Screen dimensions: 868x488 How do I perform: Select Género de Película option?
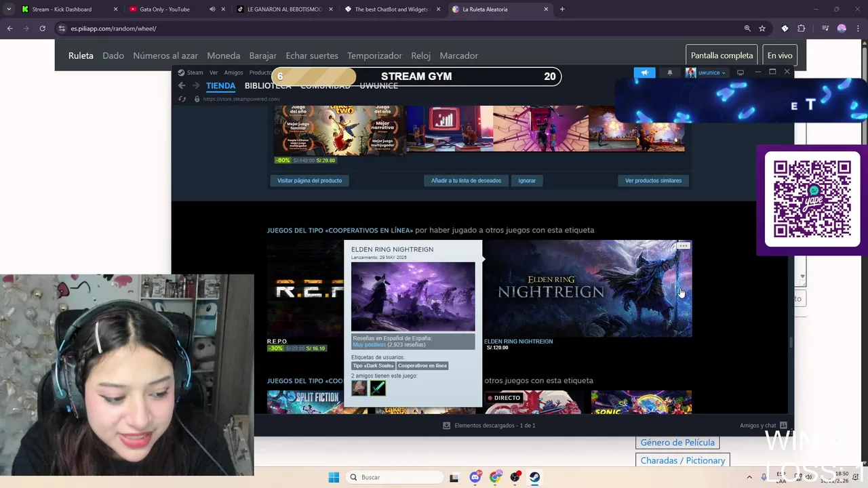pos(677,443)
